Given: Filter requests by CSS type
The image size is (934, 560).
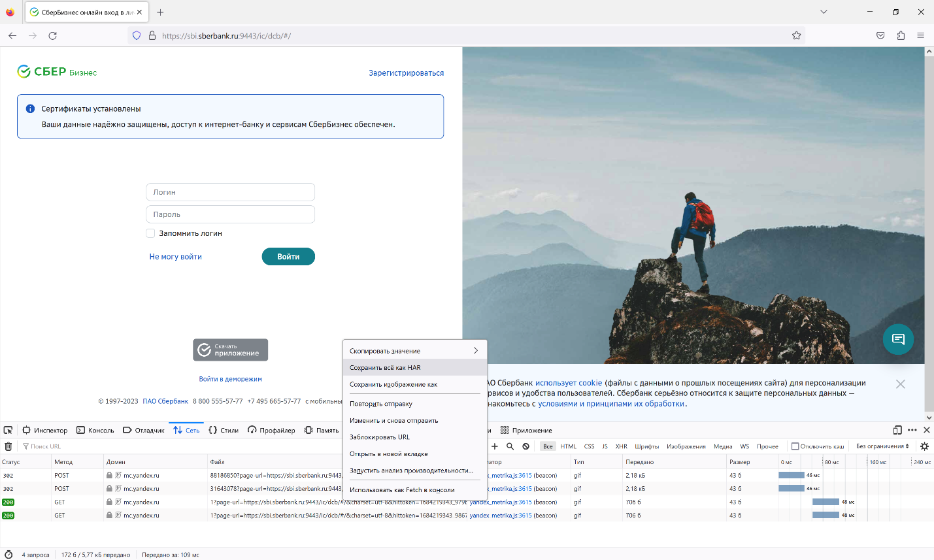Looking at the screenshot, I should pyautogui.click(x=590, y=446).
